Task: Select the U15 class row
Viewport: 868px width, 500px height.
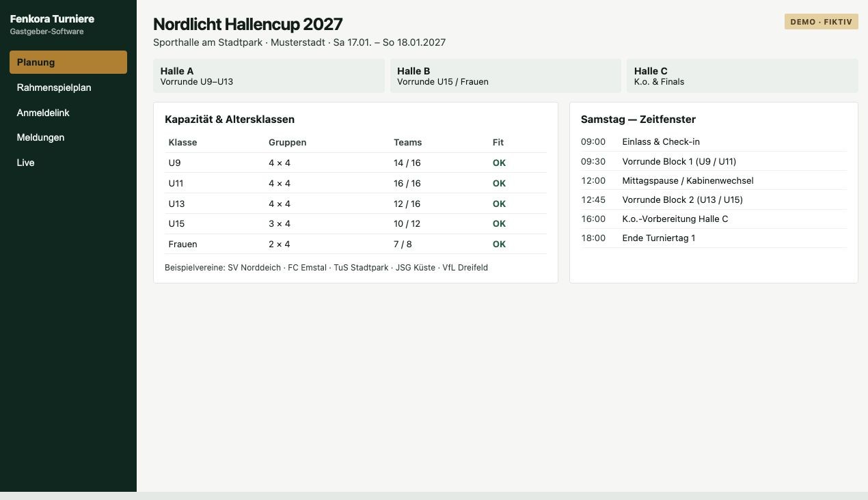Action: [x=355, y=223]
